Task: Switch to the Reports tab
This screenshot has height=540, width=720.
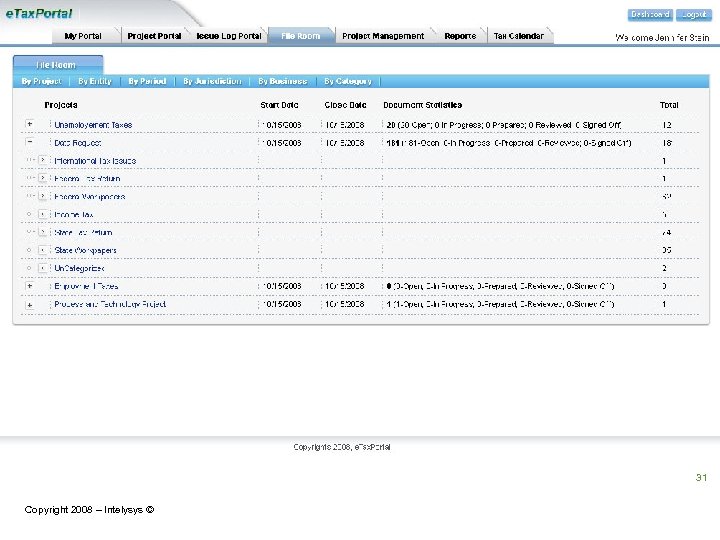Action: pyautogui.click(x=460, y=36)
